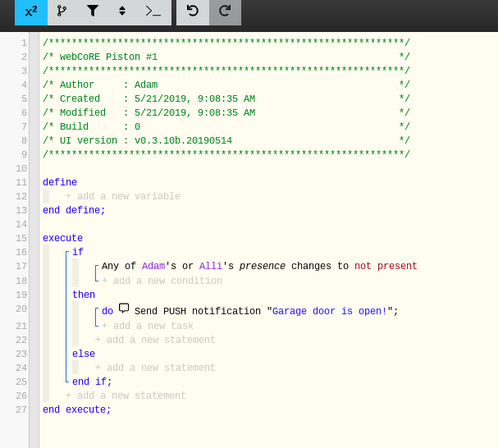
Task: Select the execute keyword on line 15
Action: (63, 238)
